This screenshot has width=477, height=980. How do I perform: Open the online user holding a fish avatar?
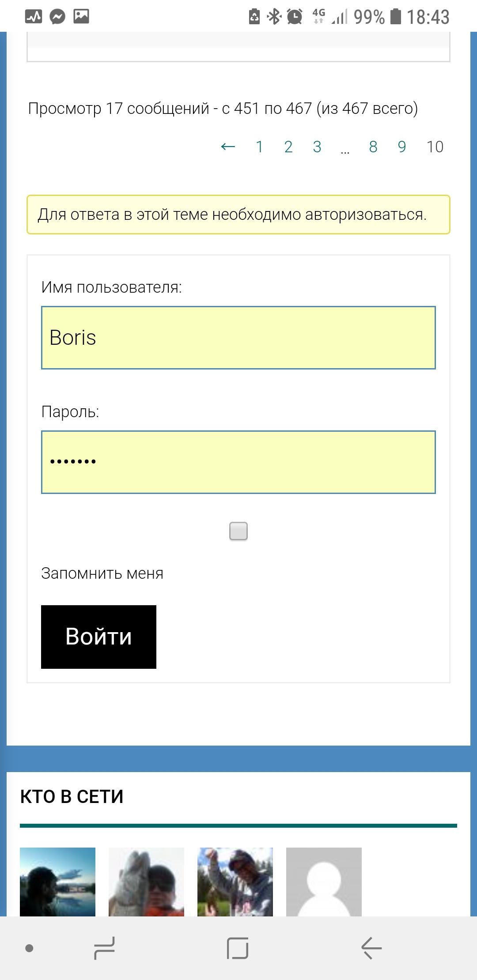coord(146,882)
